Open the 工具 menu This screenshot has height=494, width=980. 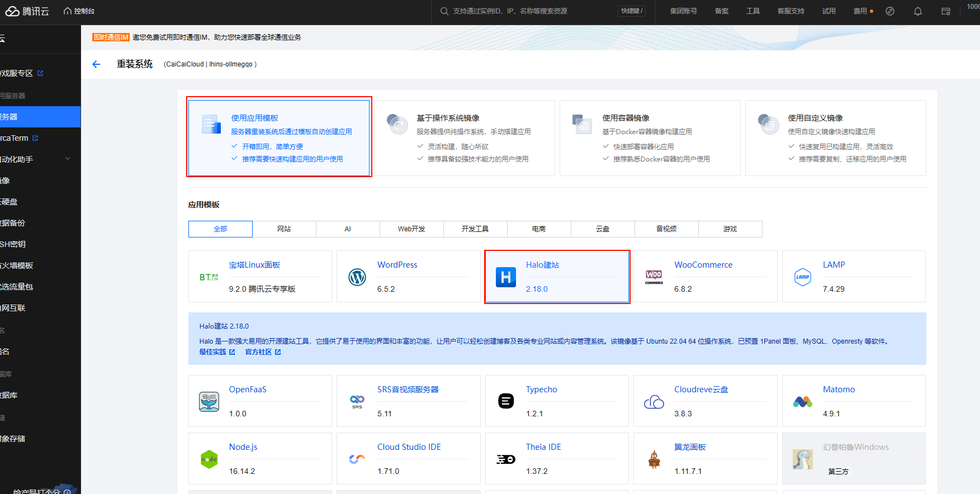(x=753, y=11)
